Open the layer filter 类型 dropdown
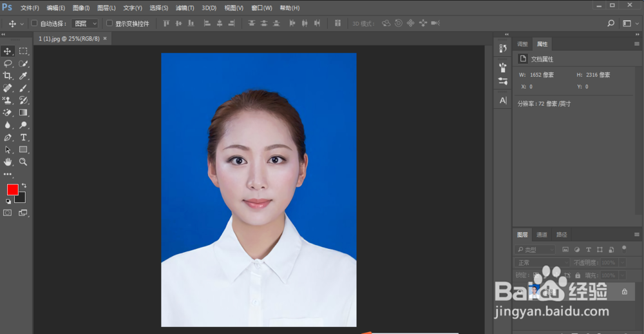644x334 pixels. [535, 250]
